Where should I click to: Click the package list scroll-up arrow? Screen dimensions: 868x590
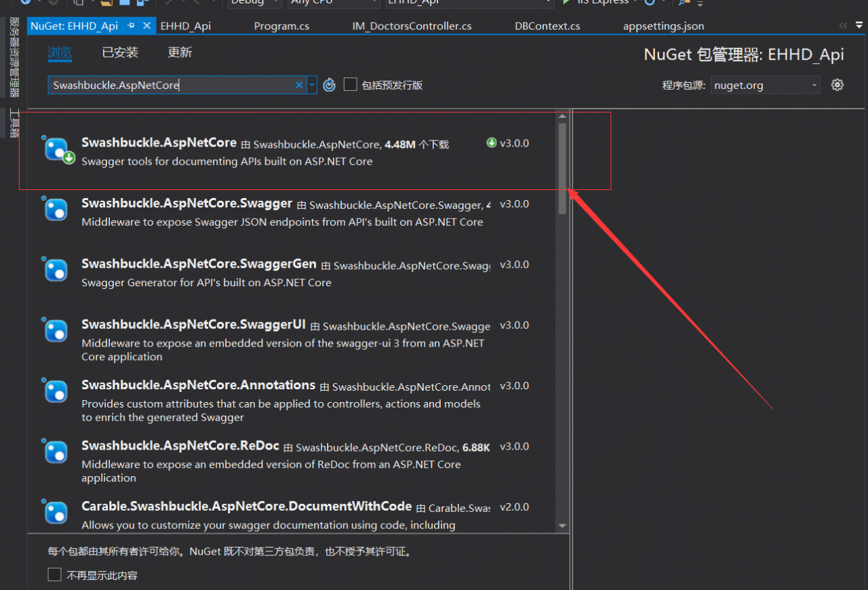tap(562, 117)
